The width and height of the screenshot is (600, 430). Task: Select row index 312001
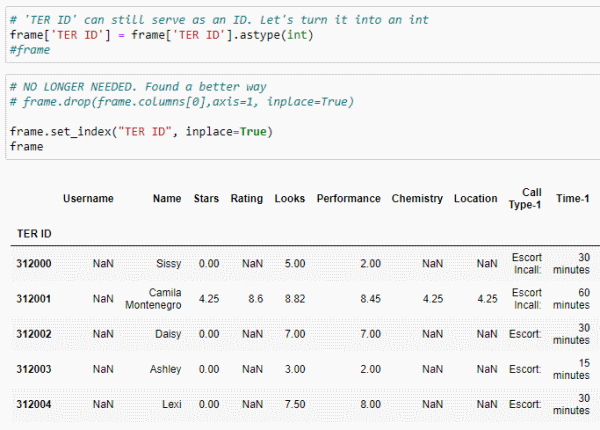[x=34, y=299]
